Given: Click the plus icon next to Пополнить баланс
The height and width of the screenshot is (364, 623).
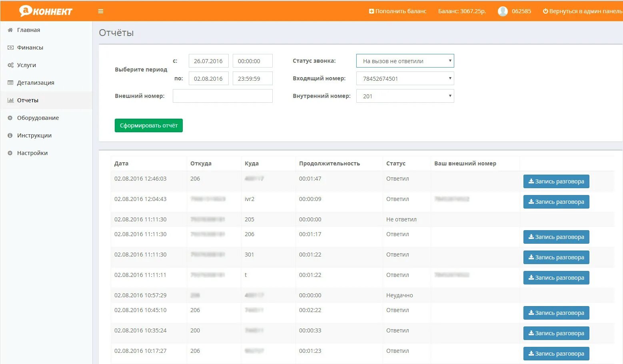Looking at the screenshot, I should point(371,11).
